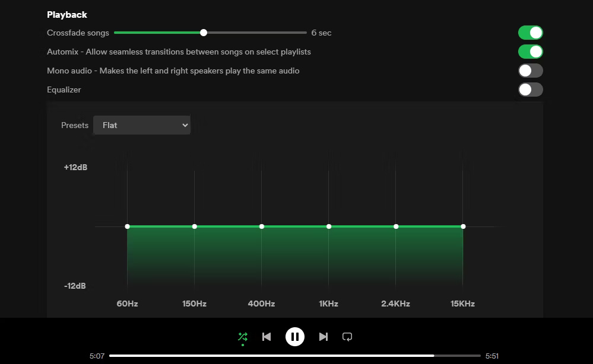
Task: Select the 2.4KHz equalizer band handle
Action: [396, 226]
